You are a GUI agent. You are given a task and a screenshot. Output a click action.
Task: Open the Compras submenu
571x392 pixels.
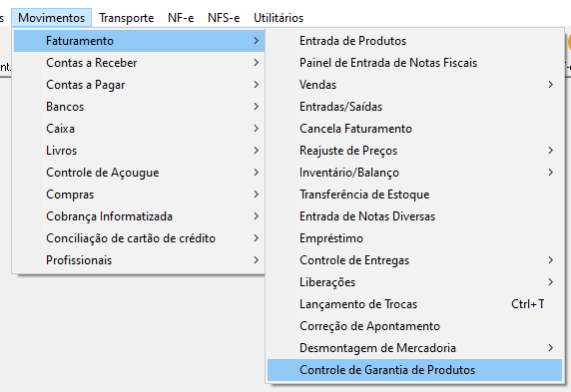(139, 195)
